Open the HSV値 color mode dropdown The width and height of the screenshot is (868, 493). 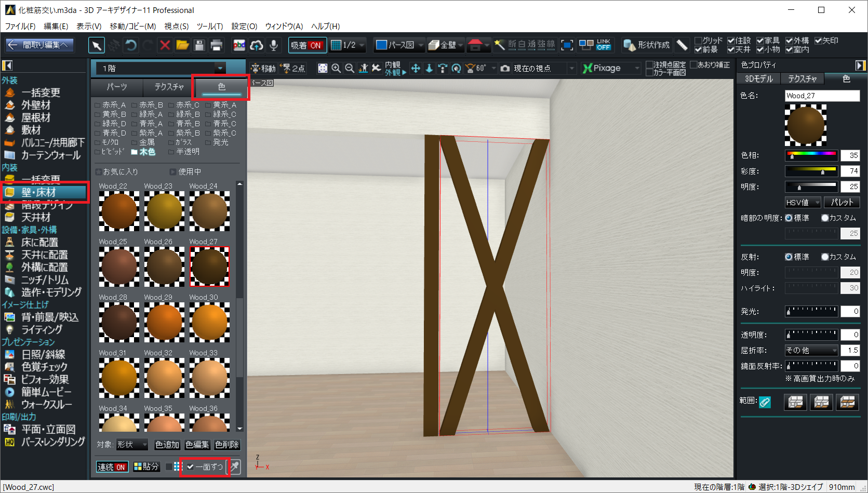[803, 203]
